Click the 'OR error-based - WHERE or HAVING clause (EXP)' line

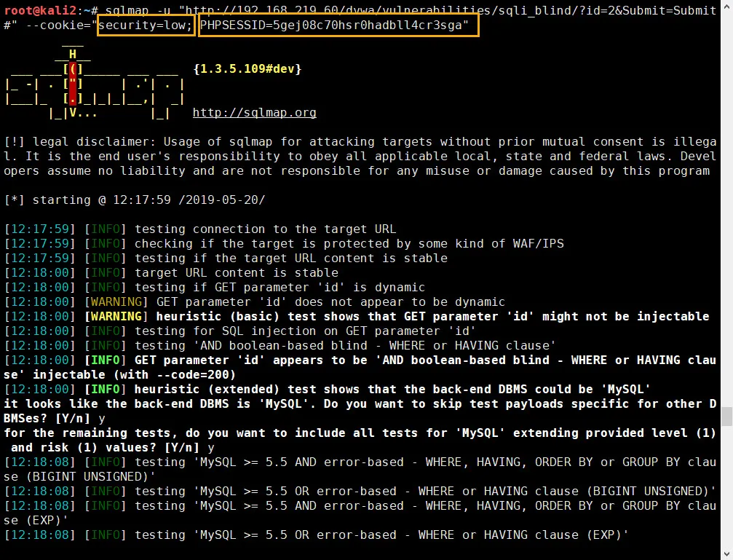[316, 535]
